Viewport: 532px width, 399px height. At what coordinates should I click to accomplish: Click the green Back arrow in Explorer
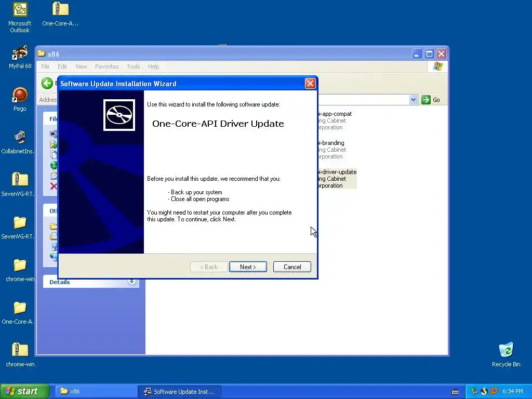click(x=47, y=83)
